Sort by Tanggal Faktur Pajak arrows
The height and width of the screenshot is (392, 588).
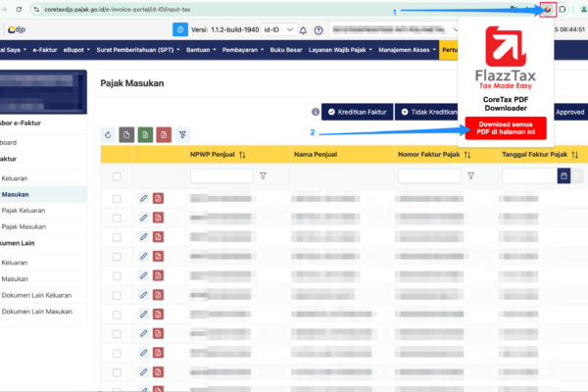[574, 155]
